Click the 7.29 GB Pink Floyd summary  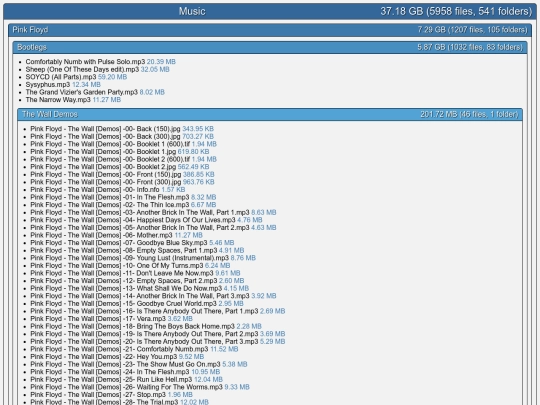click(472, 30)
